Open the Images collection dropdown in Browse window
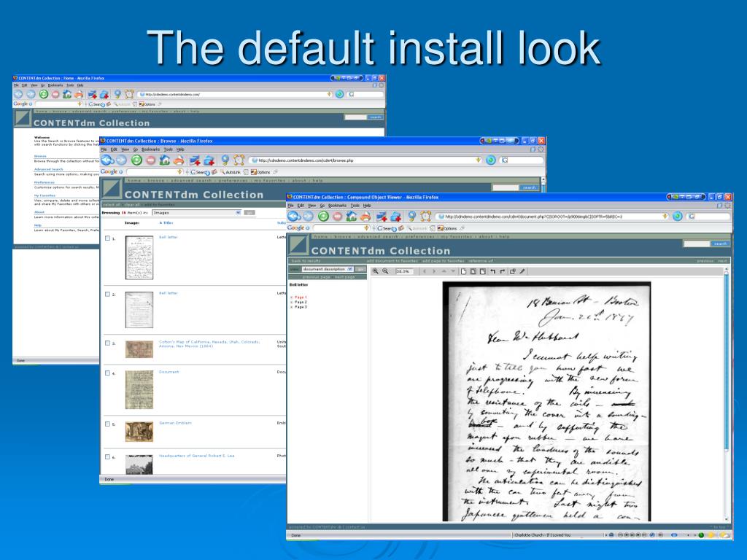Screen dimensions: 747x560 (x=239, y=213)
